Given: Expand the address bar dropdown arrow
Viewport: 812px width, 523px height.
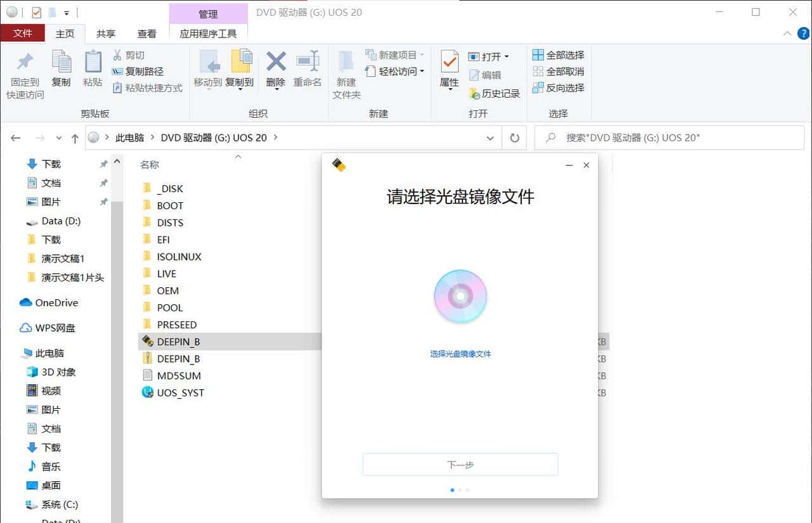Looking at the screenshot, I should coord(490,138).
